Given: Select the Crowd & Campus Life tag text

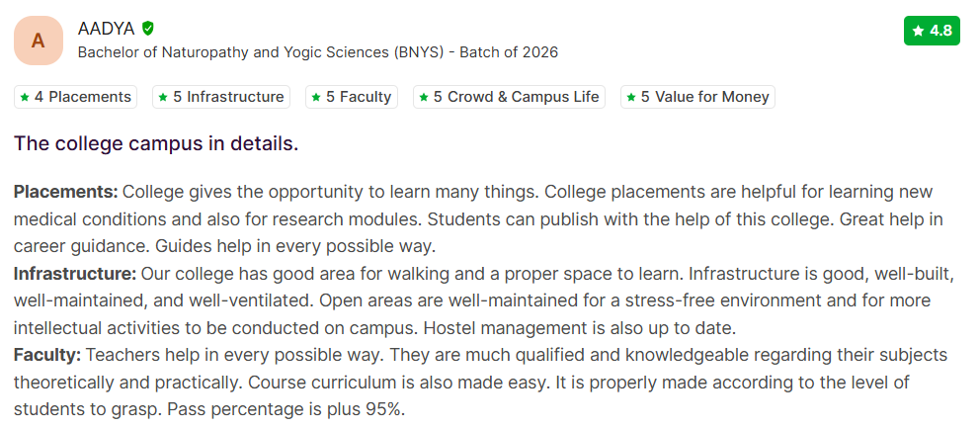Looking at the screenshot, I should click(x=516, y=97).
